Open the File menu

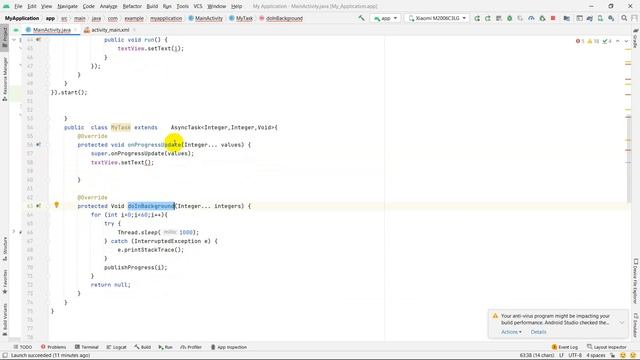click(18, 6)
